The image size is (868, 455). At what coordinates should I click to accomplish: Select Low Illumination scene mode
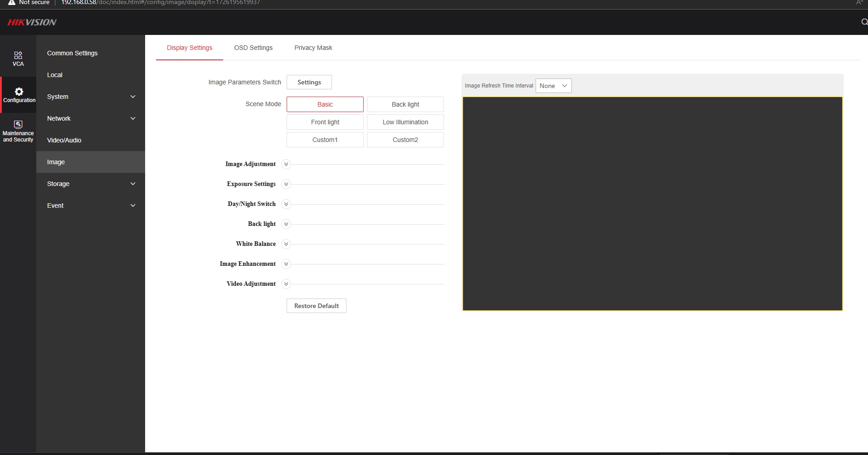point(405,122)
